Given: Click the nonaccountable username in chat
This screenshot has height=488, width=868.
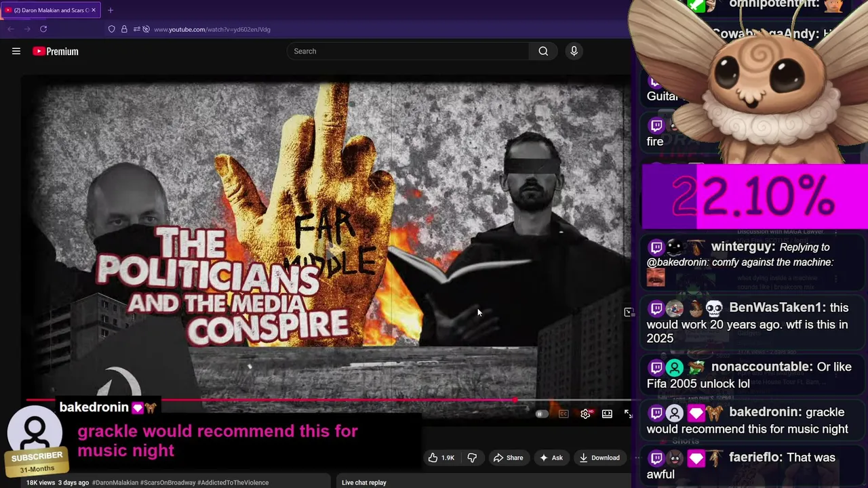Looking at the screenshot, I should click(x=762, y=367).
